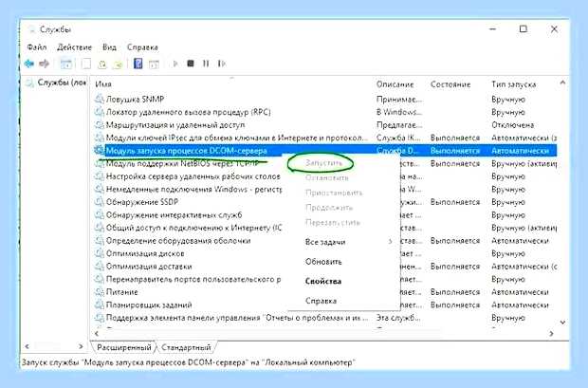This screenshot has width=588, height=388.
Task: Click the list's scroll down arrow
Action: [x=562, y=323]
